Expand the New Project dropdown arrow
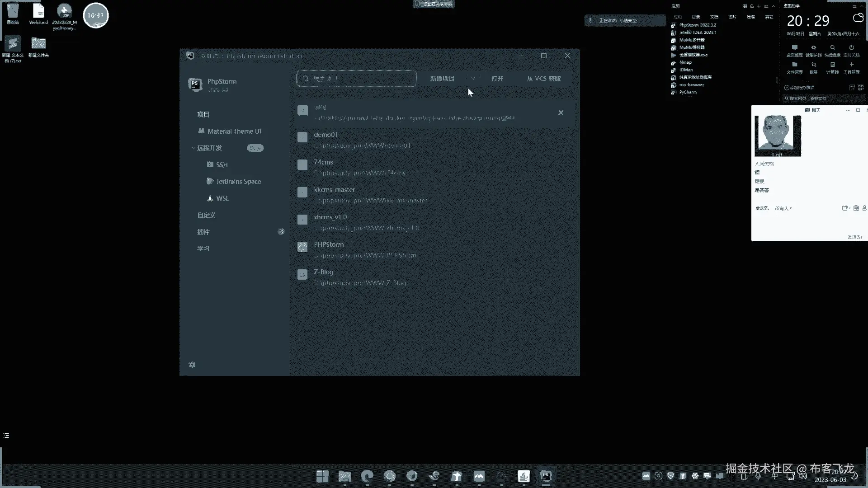868x488 pixels. [x=473, y=79]
